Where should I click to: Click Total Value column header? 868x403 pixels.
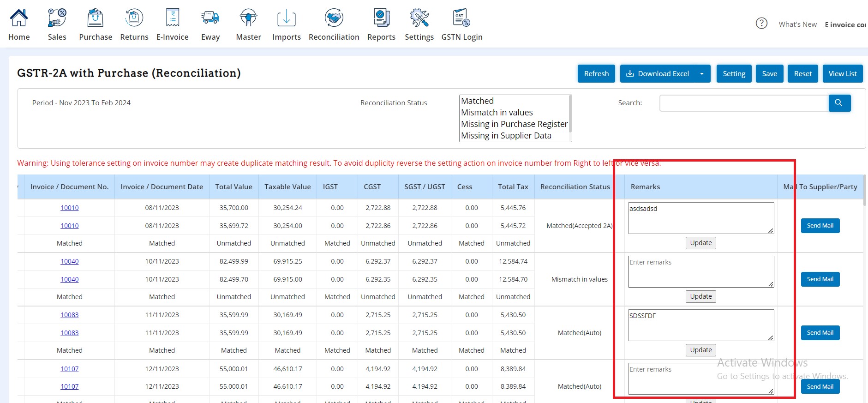[234, 187]
